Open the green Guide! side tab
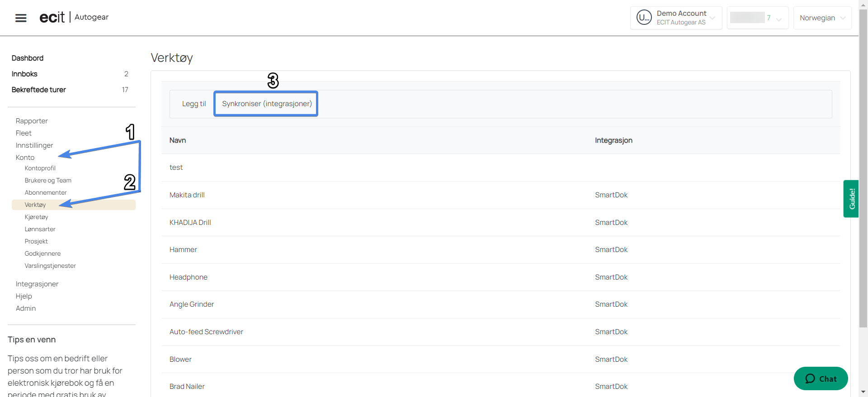This screenshot has height=397, width=868. [x=851, y=199]
